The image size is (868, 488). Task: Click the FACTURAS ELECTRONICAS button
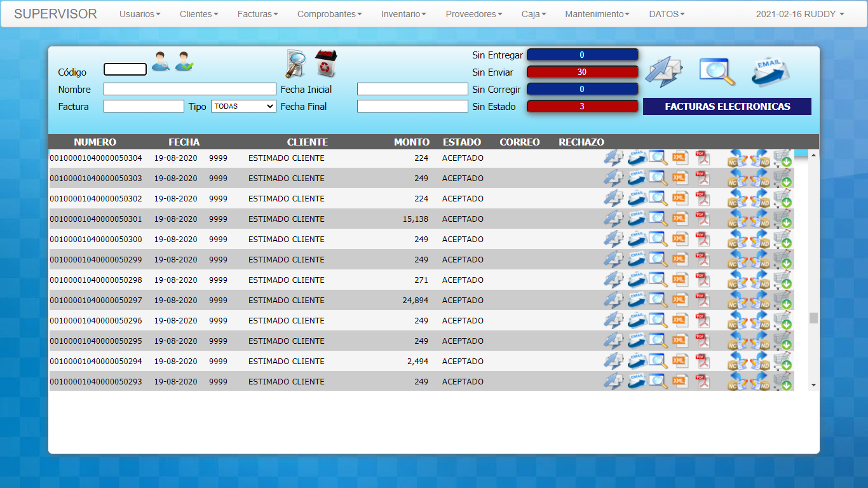(x=727, y=107)
